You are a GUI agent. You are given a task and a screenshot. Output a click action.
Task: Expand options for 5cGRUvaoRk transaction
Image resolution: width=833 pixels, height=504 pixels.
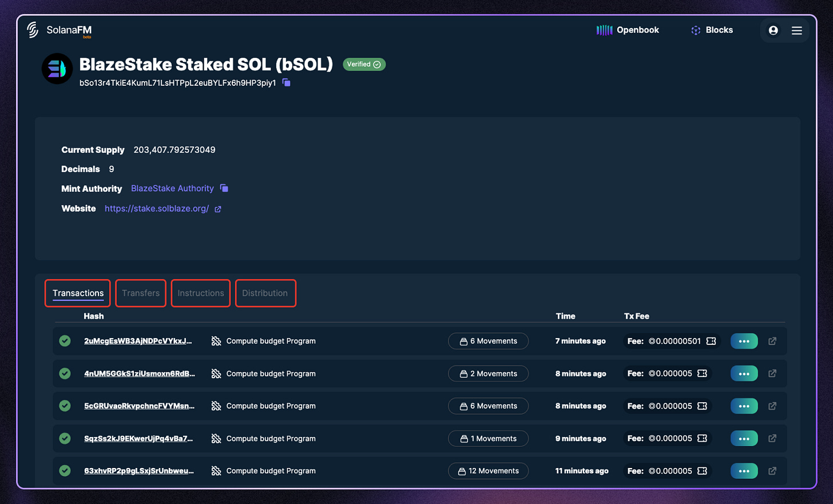pyautogui.click(x=744, y=406)
